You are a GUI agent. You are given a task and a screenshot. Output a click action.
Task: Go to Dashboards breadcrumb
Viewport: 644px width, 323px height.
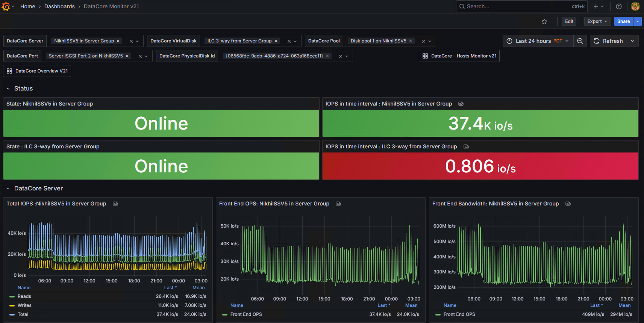click(59, 6)
